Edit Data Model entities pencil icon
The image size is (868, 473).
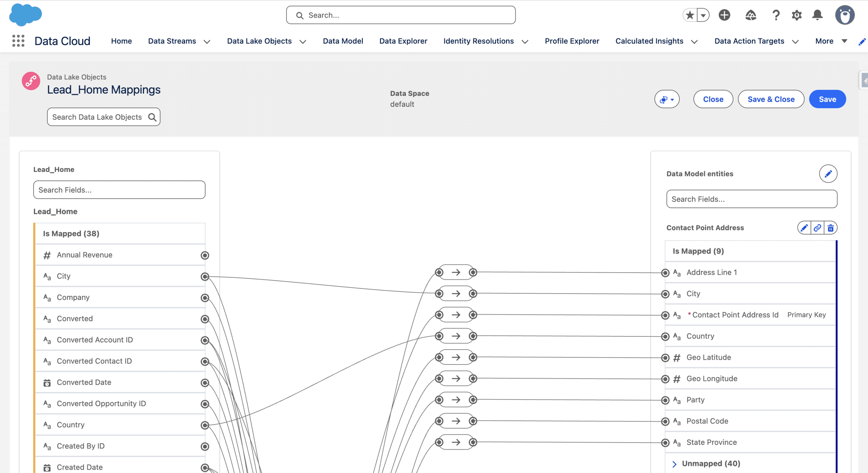pyautogui.click(x=828, y=174)
